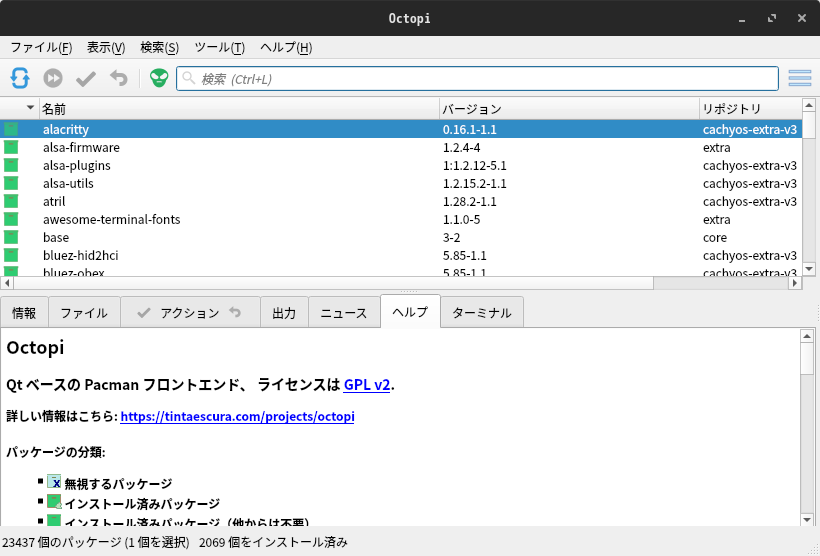
Task: Click version cell 1:1.2.12-5.1
Action: (475, 165)
